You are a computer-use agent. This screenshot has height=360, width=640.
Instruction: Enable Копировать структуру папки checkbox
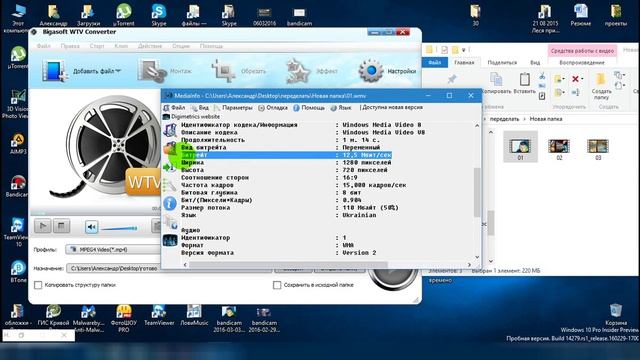point(38,285)
